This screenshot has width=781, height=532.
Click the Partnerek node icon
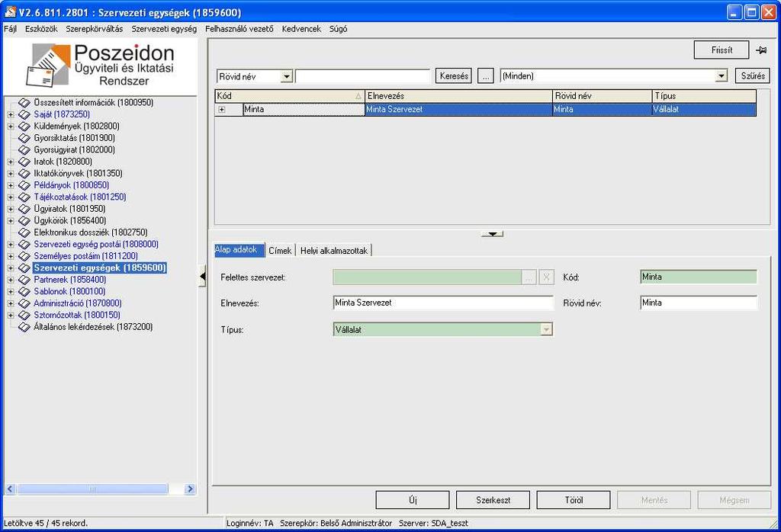[24, 280]
